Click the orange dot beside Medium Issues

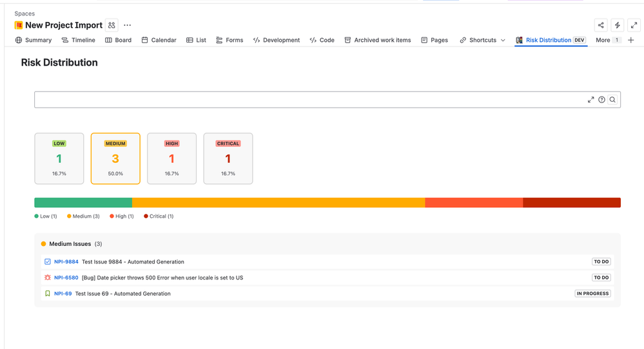pos(44,244)
